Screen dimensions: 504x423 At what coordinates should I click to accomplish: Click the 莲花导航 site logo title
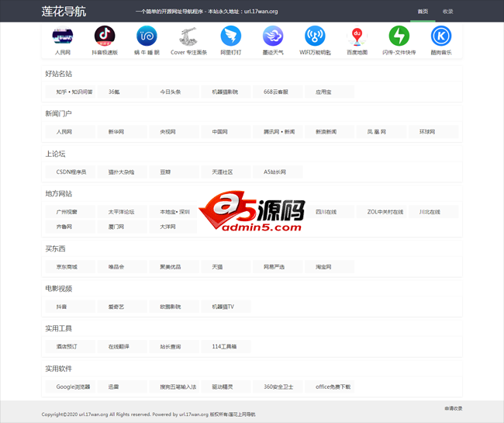click(64, 12)
